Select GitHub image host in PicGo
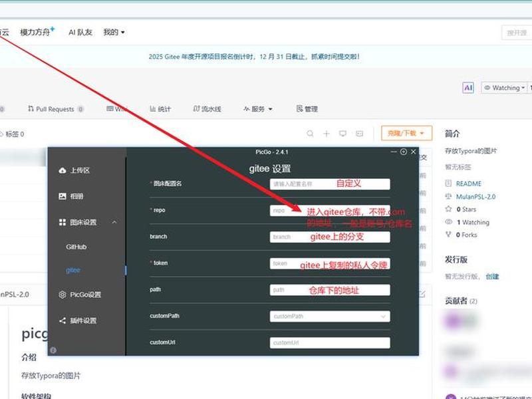Image resolution: width=532 pixels, height=399 pixels. pos(76,247)
